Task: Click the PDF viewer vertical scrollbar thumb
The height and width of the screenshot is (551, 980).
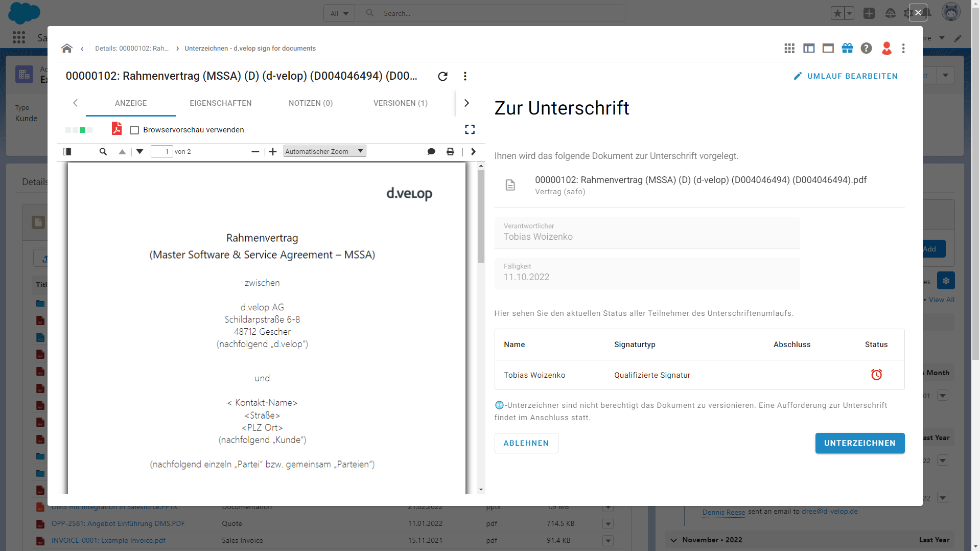Action: pos(481,217)
